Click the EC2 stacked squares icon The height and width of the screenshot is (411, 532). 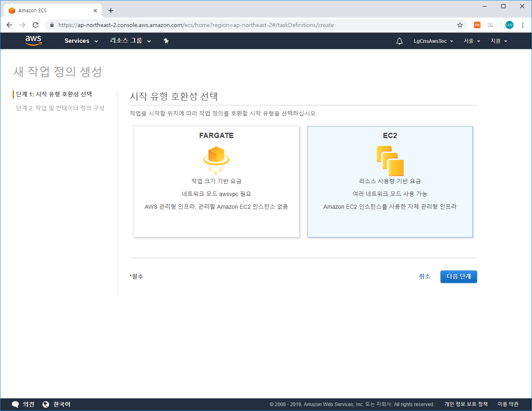coord(390,161)
